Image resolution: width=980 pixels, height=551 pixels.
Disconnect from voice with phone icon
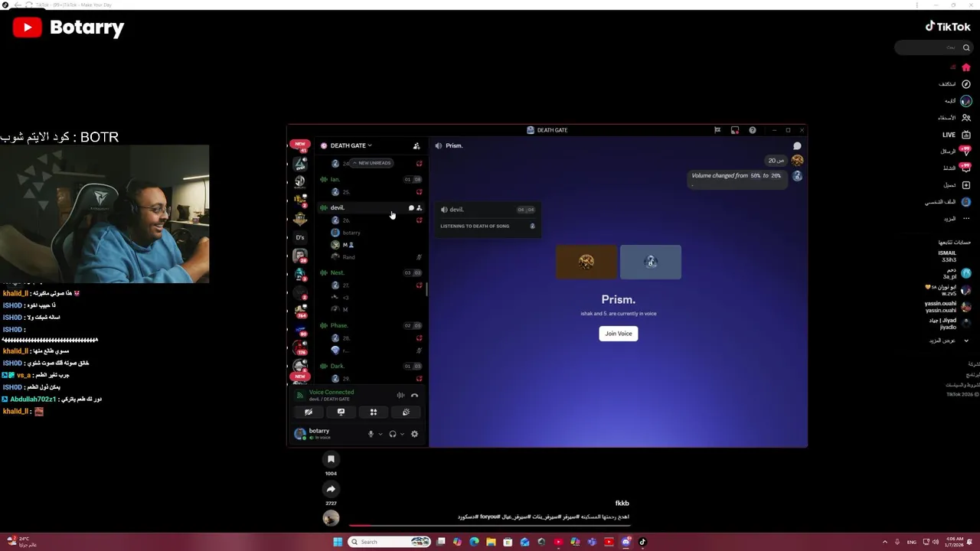tap(414, 395)
